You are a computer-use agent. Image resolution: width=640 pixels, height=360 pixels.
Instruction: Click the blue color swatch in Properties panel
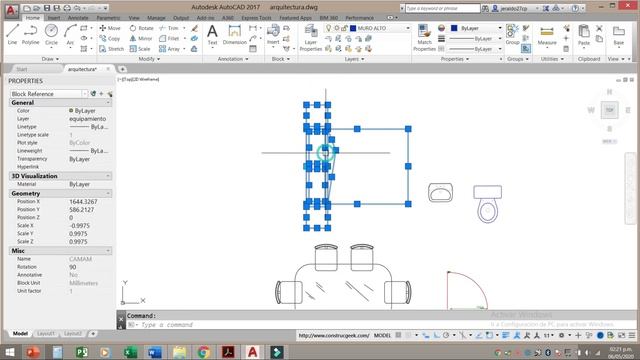click(454, 28)
